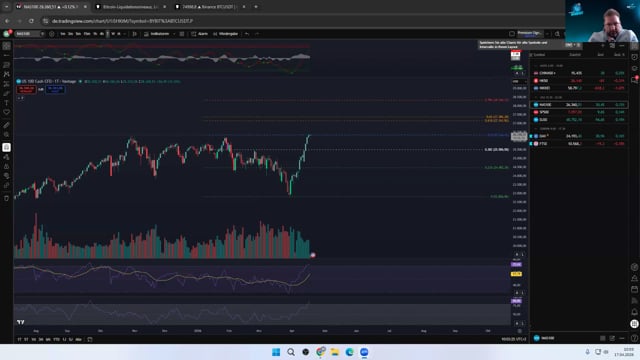Viewport: 640px width, 360px height.
Task: Add symbol comparison plus icon
Action: point(52,34)
